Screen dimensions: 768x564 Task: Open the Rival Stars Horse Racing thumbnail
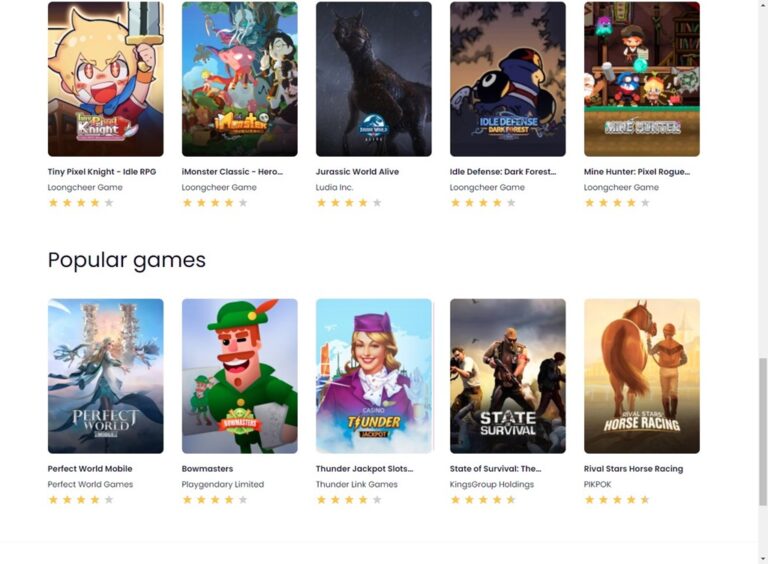click(x=642, y=376)
